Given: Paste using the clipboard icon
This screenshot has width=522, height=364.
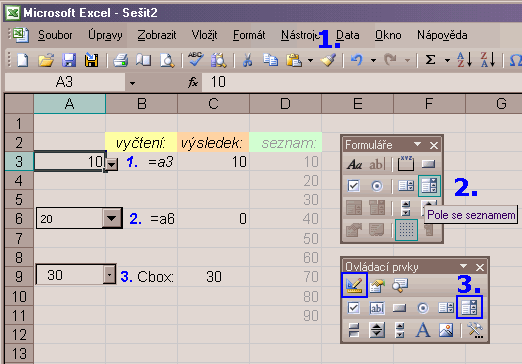Looking at the screenshot, I should point(294,60).
